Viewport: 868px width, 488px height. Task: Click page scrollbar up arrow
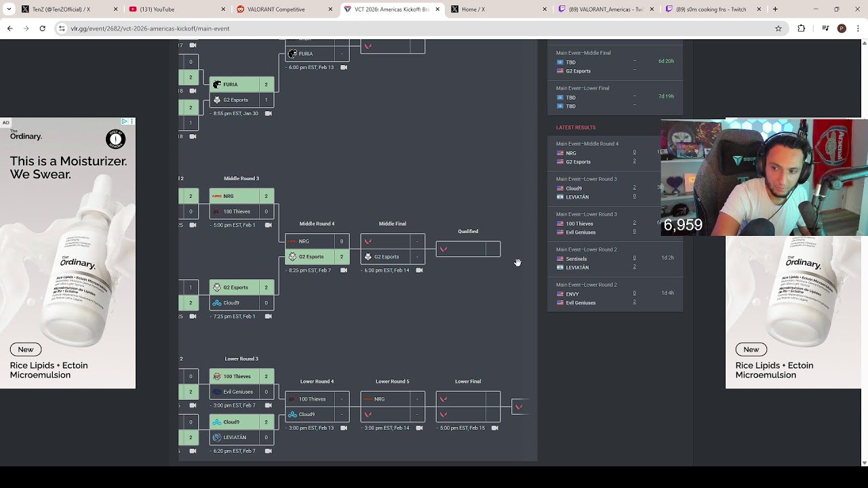coord(864,43)
